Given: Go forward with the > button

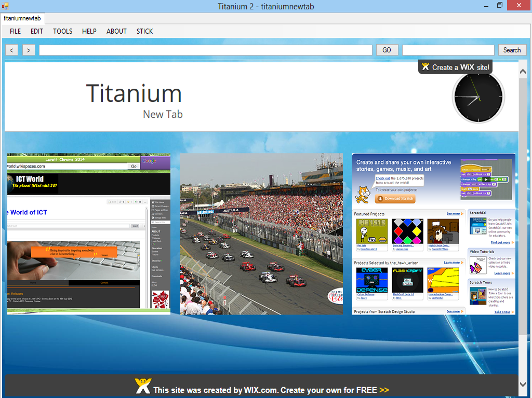Looking at the screenshot, I should pyautogui.click(x=29, y=50).
